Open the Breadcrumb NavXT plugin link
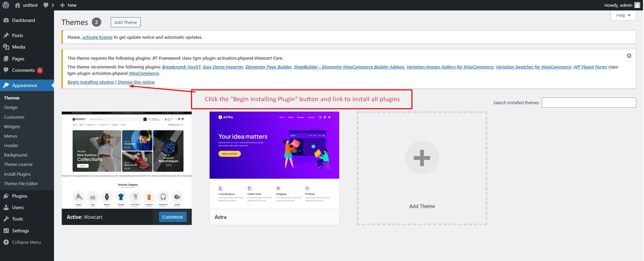Viewport: 644px width, 261px height. pos(181,67)
